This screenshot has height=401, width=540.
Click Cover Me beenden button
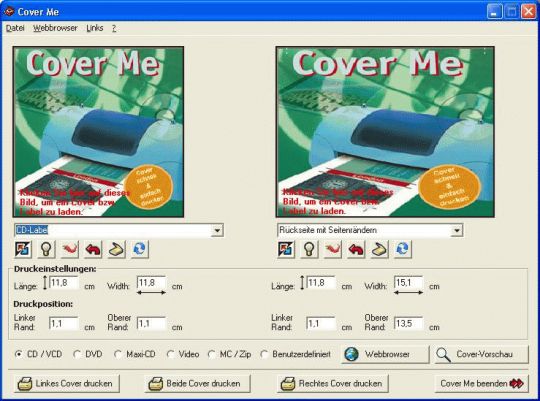pos(481,383)
